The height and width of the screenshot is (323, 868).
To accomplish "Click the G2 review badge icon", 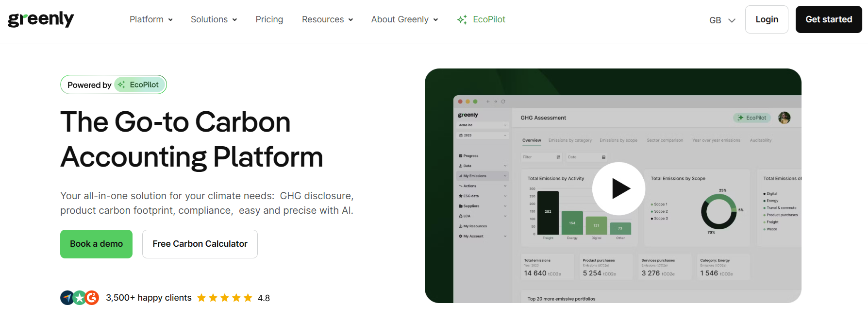I will 92,297.
